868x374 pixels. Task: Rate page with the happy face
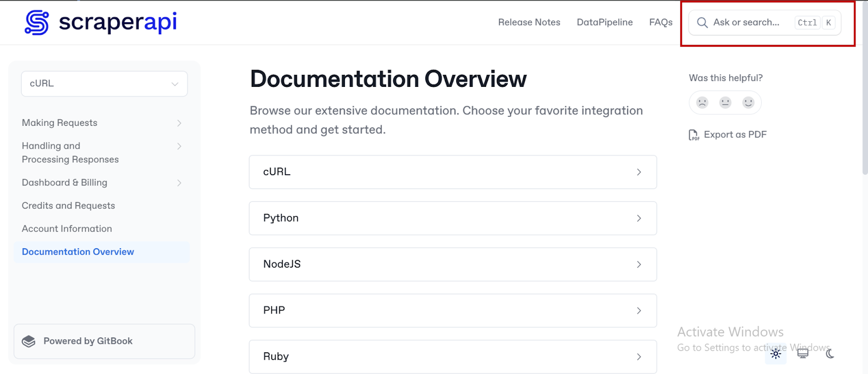(748, 103)
